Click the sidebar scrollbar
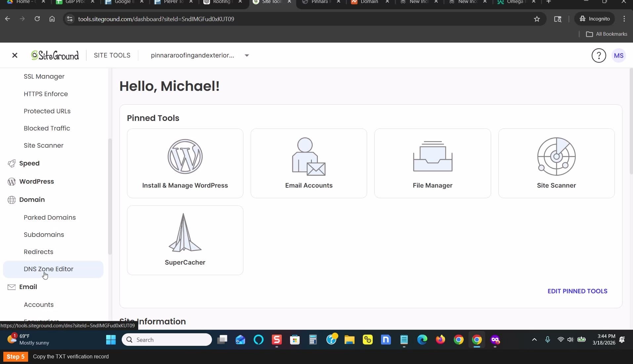The height and width of the screenshot is (364, 633). click(110, 196)
